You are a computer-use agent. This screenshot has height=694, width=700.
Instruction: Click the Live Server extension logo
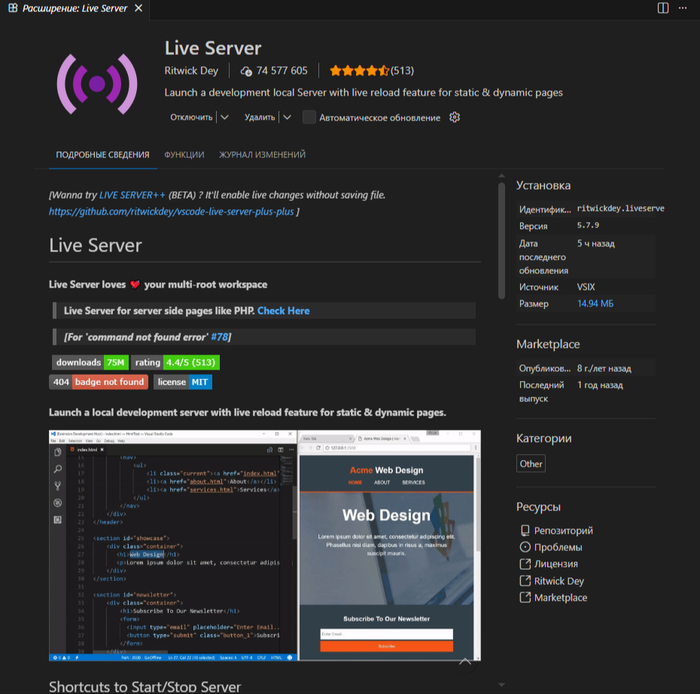coord(97,85)
